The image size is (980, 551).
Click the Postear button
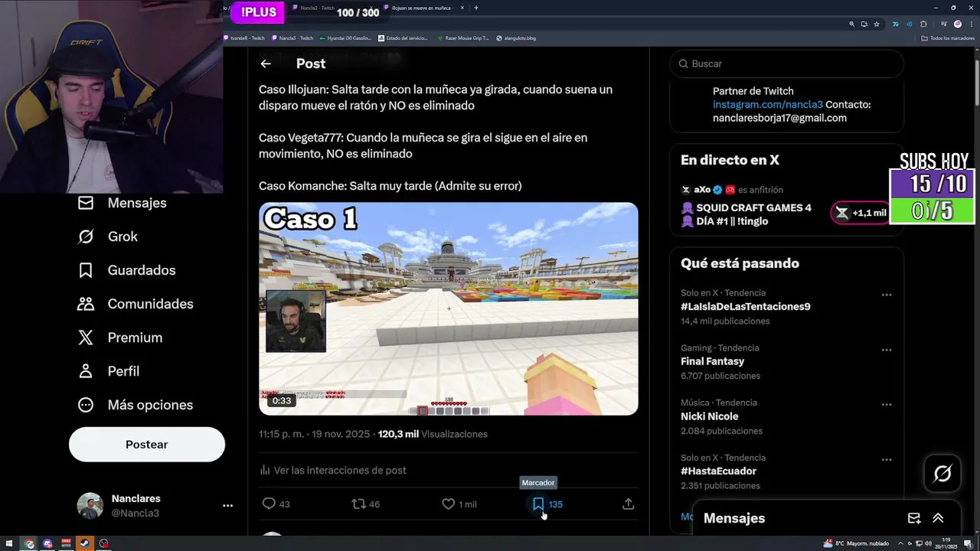click(x=147, y=445)
